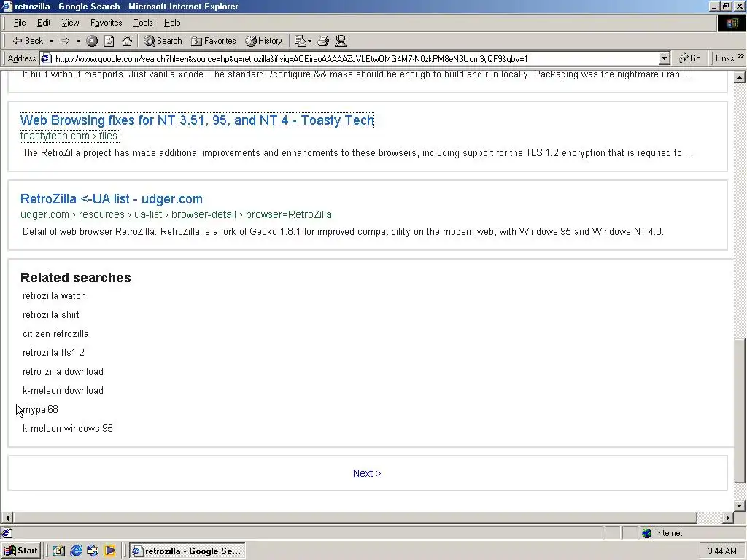This screenshot has width=747, height=560.
Task: Click the vertical scrollbar thumb
Action: click(x=740, y=411)
